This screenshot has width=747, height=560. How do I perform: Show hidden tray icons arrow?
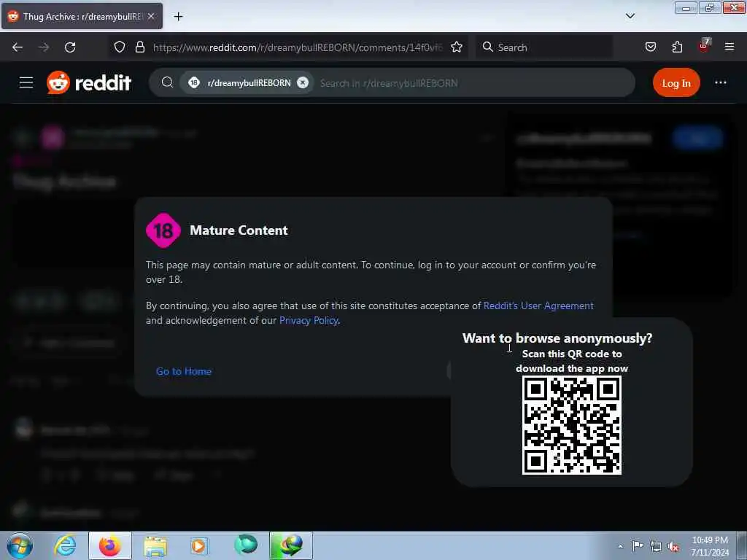pos(620,546)
